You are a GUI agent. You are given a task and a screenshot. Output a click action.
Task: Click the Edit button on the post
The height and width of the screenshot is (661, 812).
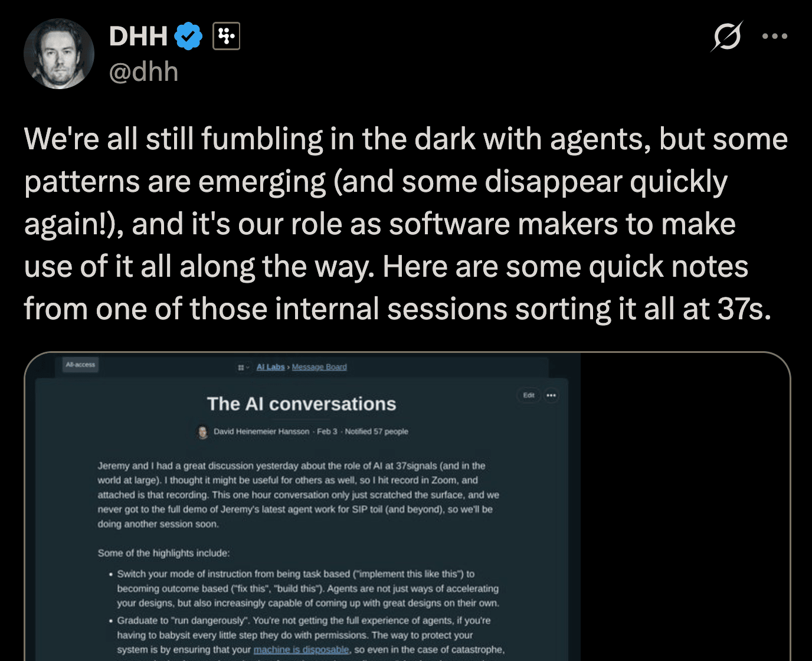(529, 395)
